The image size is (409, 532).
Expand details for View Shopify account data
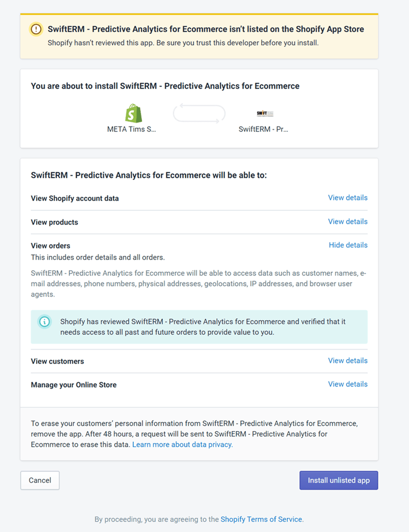click(x=348, y=198)
